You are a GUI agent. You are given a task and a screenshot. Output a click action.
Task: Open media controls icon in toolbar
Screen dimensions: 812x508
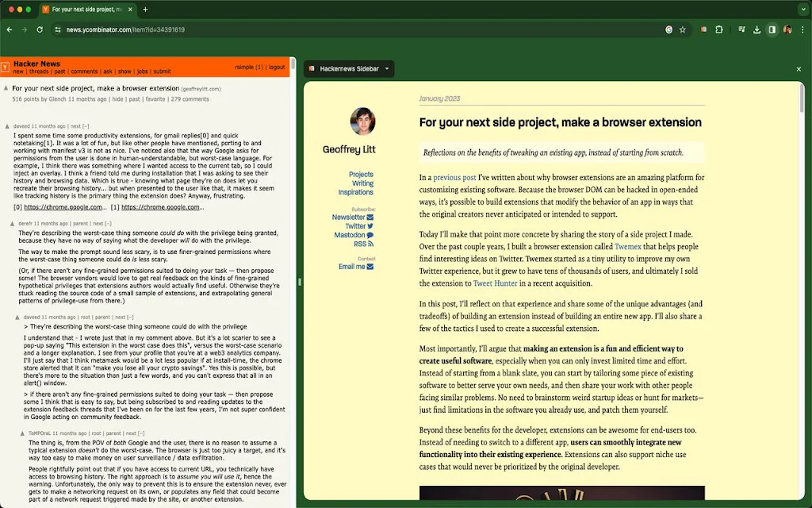[x=741, y=29]
